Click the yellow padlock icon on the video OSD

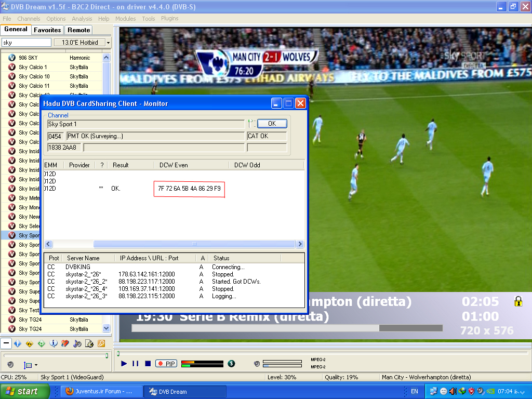518,301
